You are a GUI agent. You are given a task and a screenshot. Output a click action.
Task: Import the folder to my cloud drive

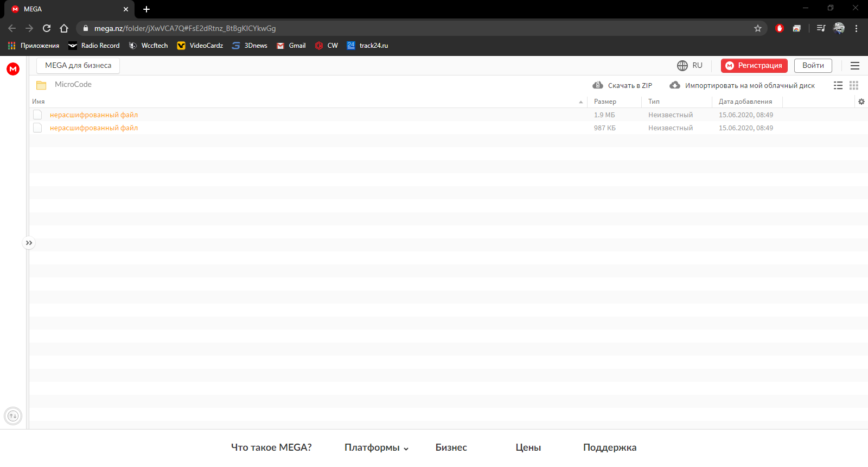coord(742,85)
